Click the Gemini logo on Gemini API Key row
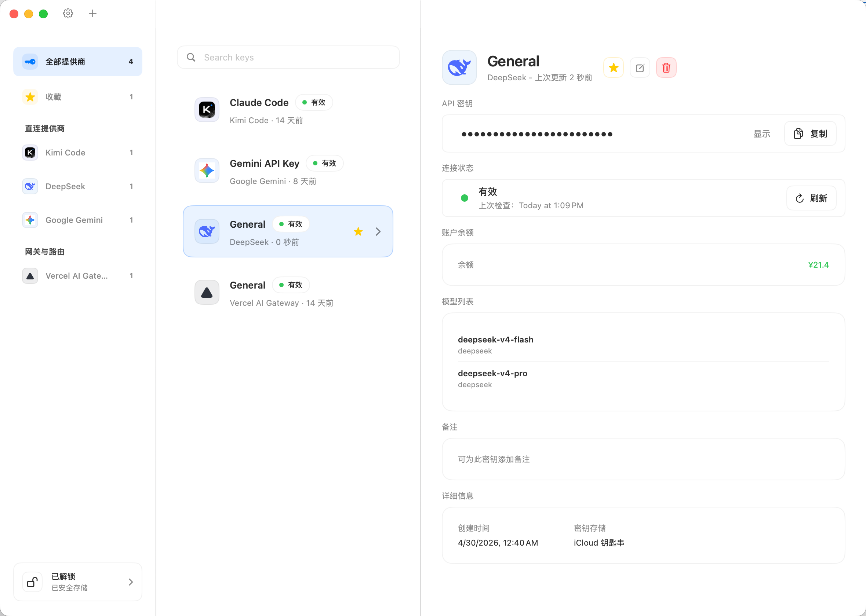 (x=207, y=171)
